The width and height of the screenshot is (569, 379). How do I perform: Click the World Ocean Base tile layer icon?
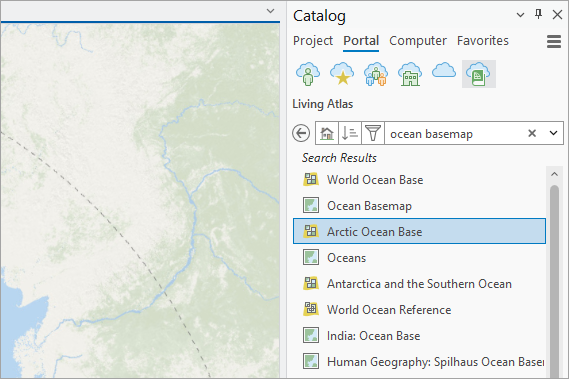pyautogui.click(x=311, y=179)
